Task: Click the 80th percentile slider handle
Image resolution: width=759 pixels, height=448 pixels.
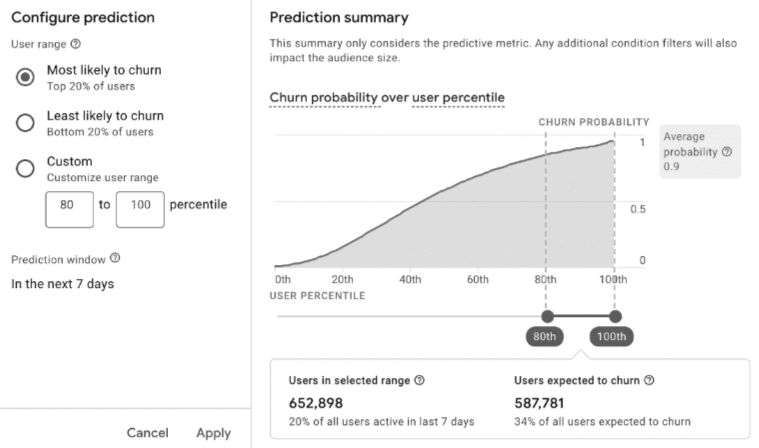Action: click(546, 317)
